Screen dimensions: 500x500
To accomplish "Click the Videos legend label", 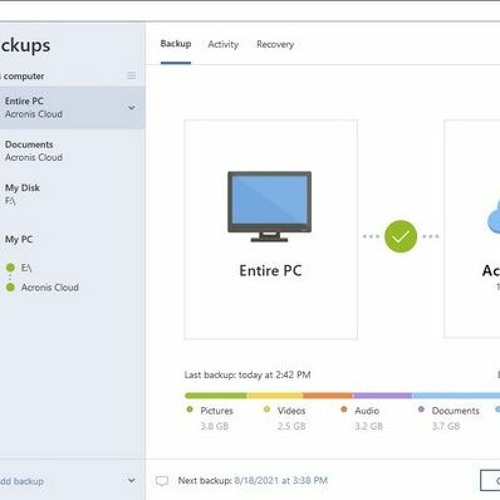I will click(x=291, y=411).
